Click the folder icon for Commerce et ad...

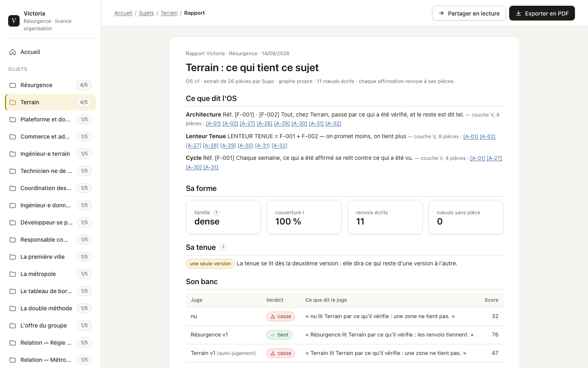(13, 137)
